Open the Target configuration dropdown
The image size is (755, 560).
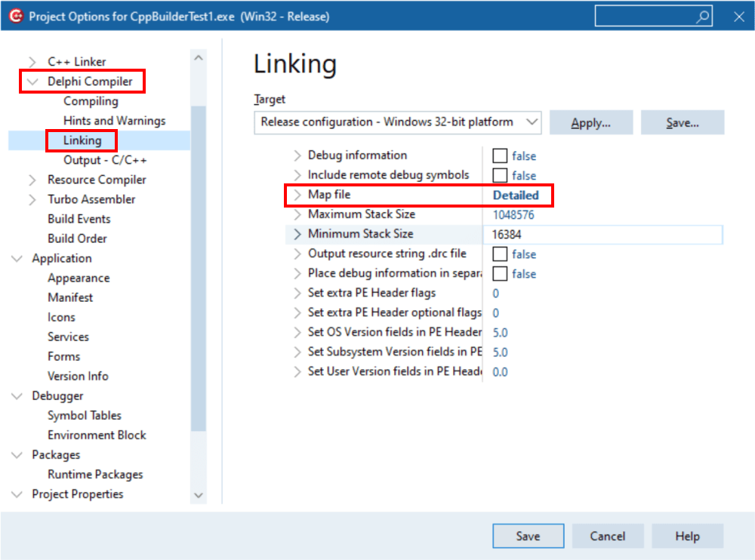click(397, 122)
